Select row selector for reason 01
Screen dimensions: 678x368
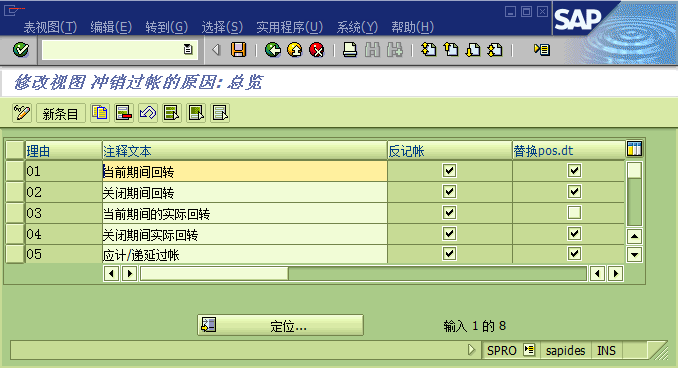click(x=15, y=171)
